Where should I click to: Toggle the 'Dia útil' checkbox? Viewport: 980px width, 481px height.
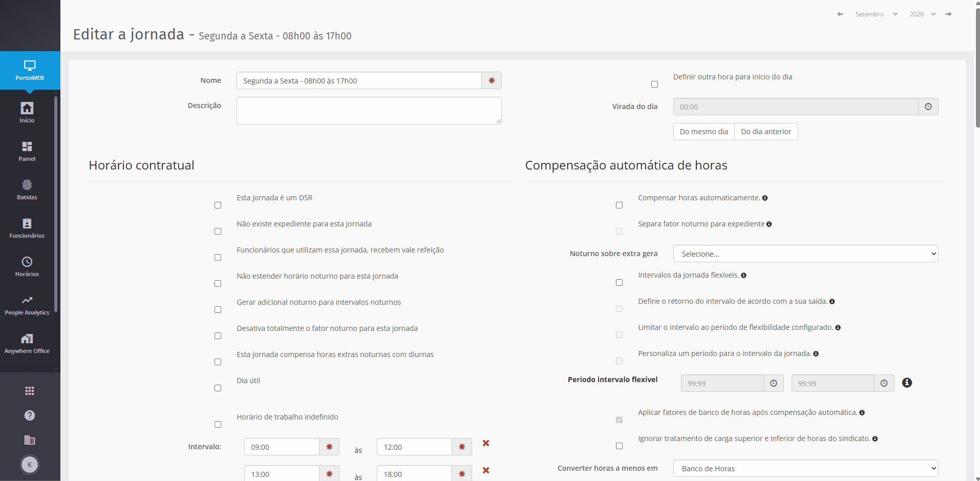point(218,388)
